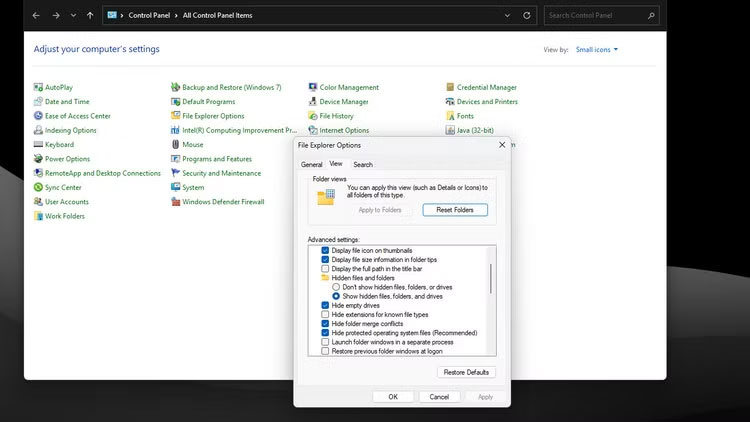Switch to the Search tab
The image size is (750, 422).
[x=362, y=164]
